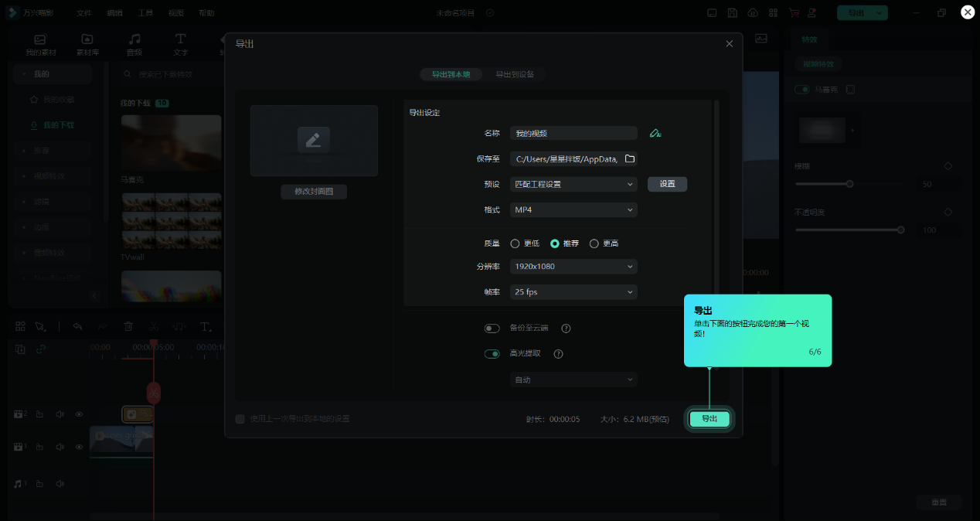Image resolution: width=980 pixels, height=521 pixels.
Task: Open the user account icon
Action: click(813, 13)
